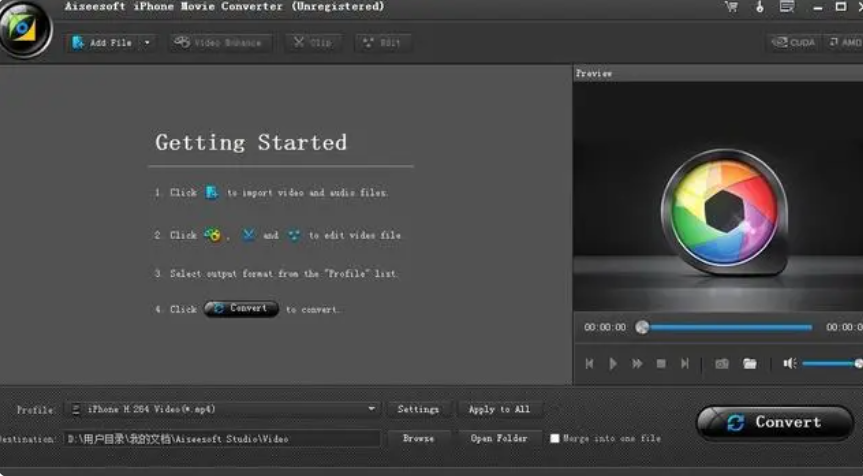The width and height of the screenshot is (863, 476).
Task: Click the Getting Started heading
Action: (251, 143)
